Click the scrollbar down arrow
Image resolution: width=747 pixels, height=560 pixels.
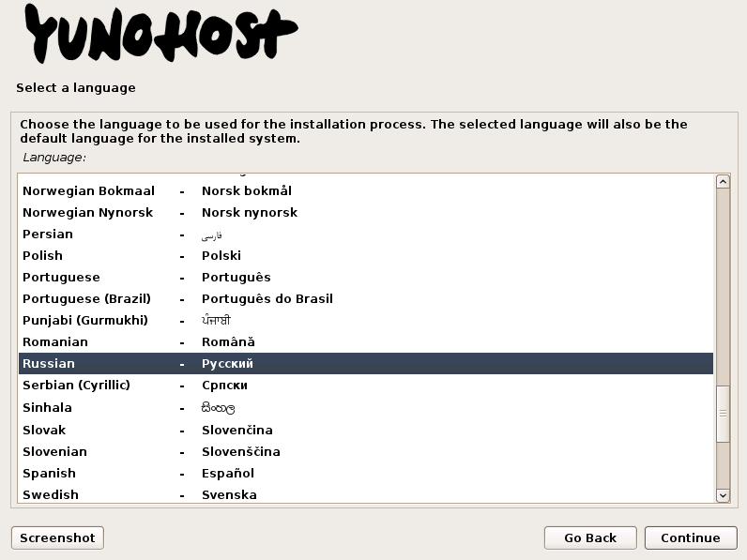pos(723,495)
